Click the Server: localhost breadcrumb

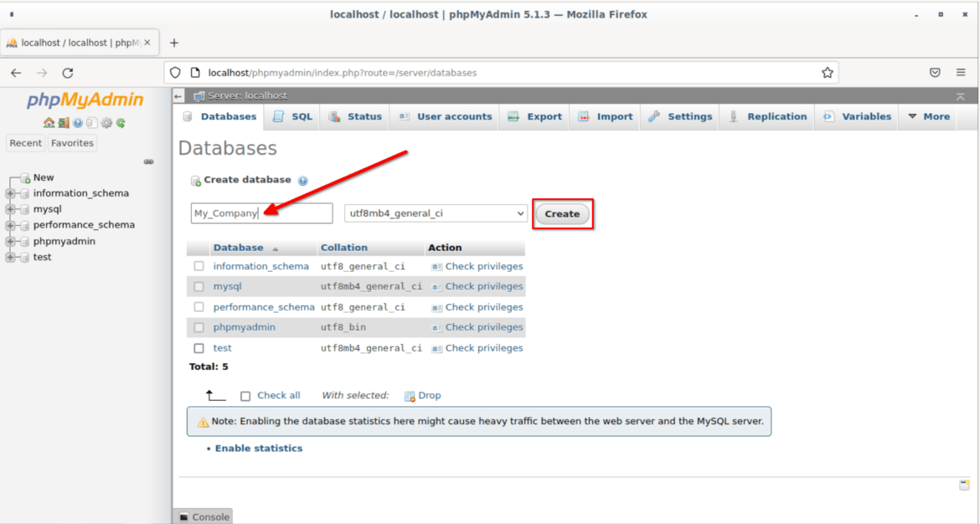tap(247, 96)
